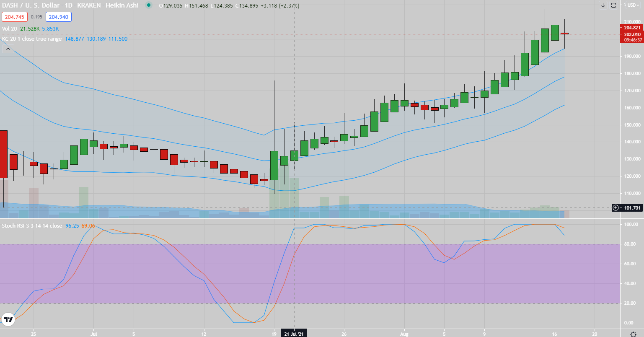Click the 20.00 level on Stoch RSI scale
Screen dimensions: 644x337
[x=630, y=303]
